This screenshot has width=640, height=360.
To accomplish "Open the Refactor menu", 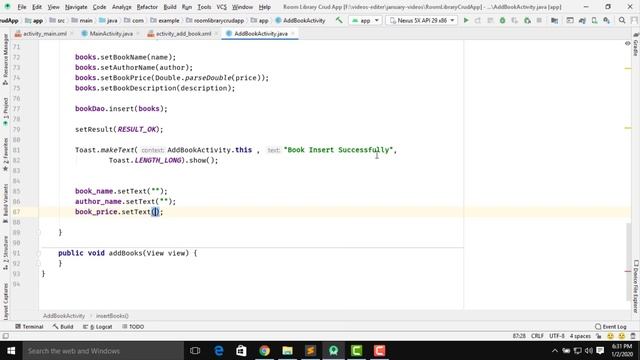I will 147,7.
